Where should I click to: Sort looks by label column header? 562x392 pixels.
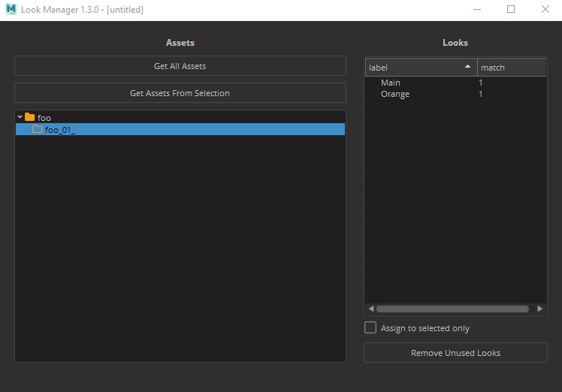[x=421, y=68]
